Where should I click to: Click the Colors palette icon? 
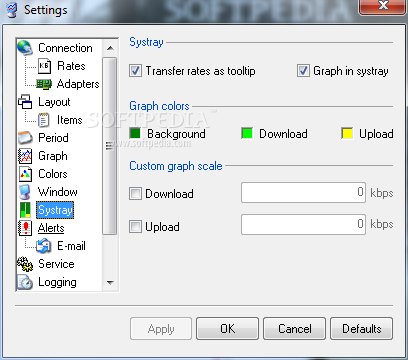(x=25, y=174)
